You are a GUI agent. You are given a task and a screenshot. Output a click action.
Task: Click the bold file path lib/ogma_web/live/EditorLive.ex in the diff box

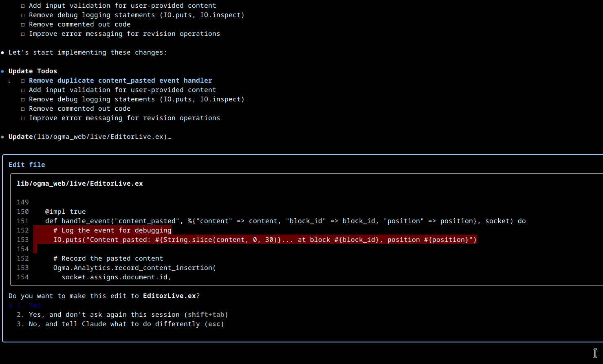pos(80,184)
